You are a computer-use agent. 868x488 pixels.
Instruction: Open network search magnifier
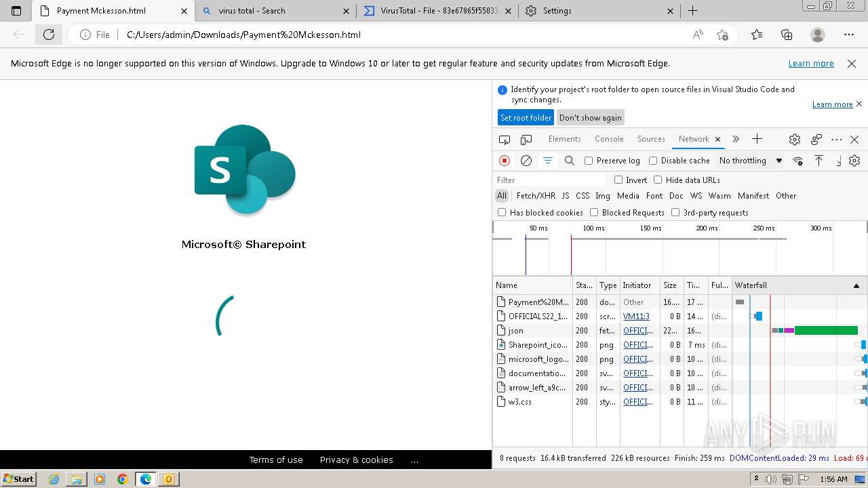[x=570, y=161]
